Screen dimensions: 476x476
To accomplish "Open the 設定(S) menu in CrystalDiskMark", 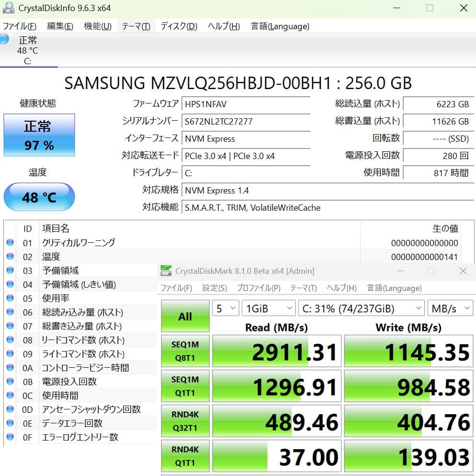I will 212,288.
